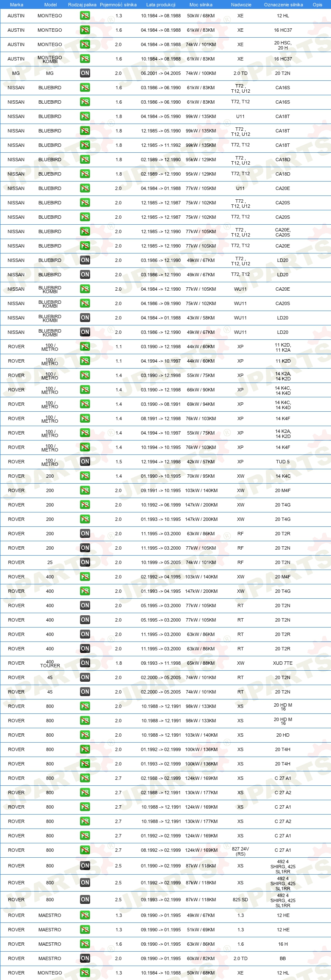331x980 pixels.
Task: Click the 1.5 engine capacity cell
Action: point(119,462)
